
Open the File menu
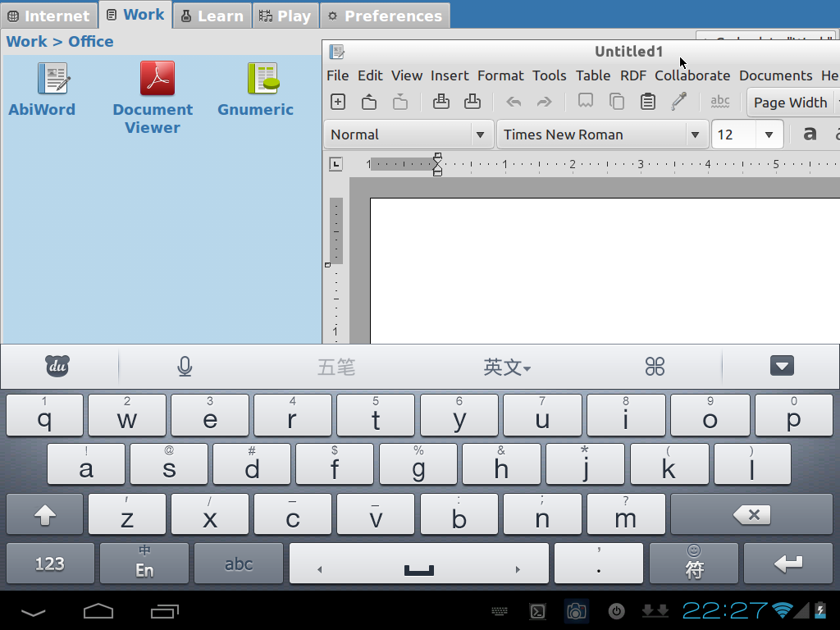point(338,75)
